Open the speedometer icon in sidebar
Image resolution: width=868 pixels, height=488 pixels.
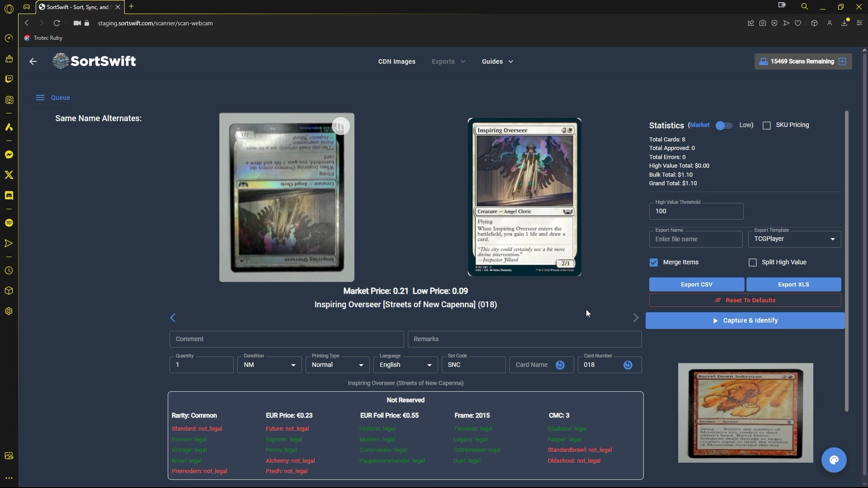coord(9,38)
